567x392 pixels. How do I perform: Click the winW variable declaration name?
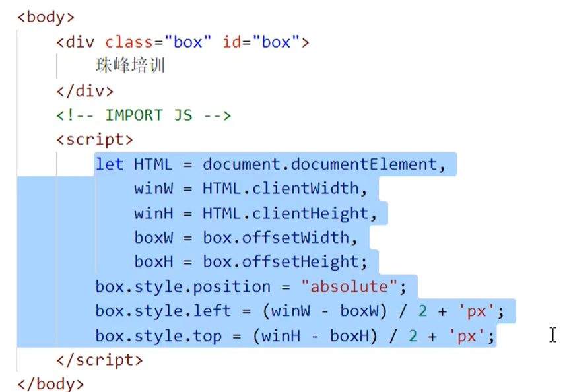[x=153, y=189]
